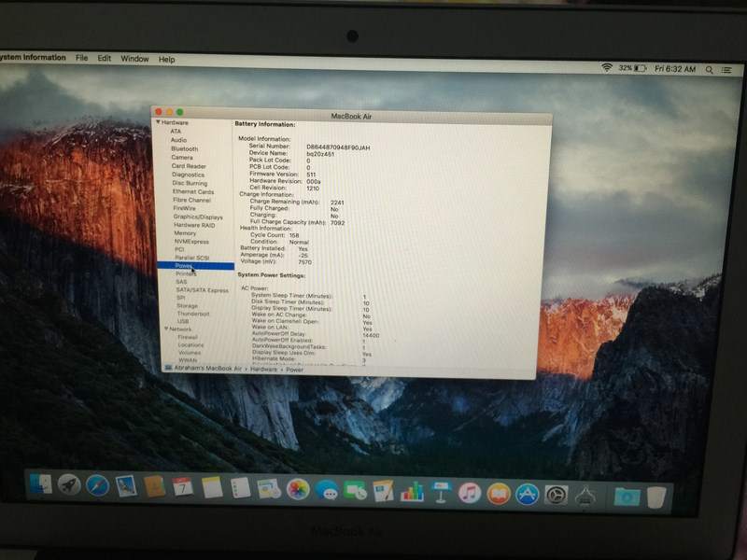This screenshot has width=747, height=560.
Task: Open Notification Center from the menu bar
Action: pyautogui.click(x=726, y=70)
